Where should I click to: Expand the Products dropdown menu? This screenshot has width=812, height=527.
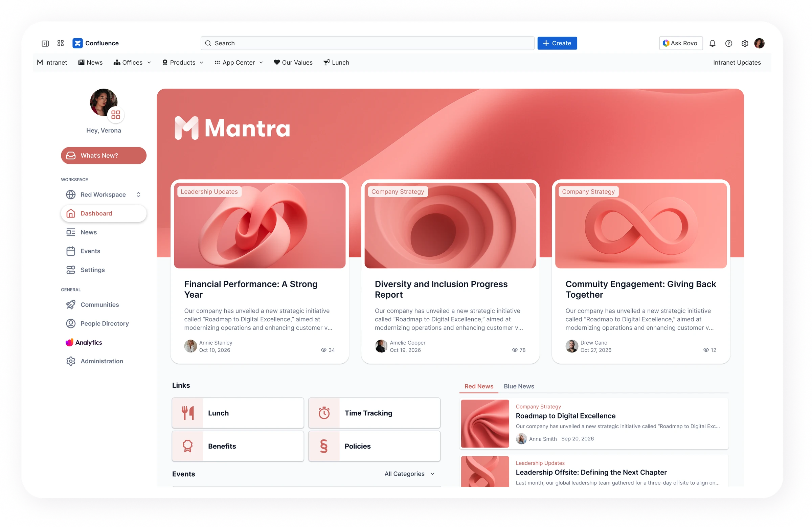(183, 63)
